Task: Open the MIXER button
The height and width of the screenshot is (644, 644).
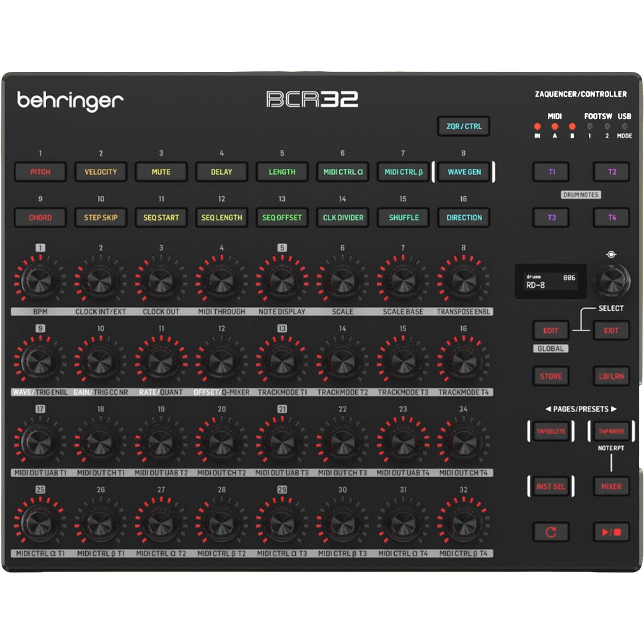Action: click(x=611, y=487)
